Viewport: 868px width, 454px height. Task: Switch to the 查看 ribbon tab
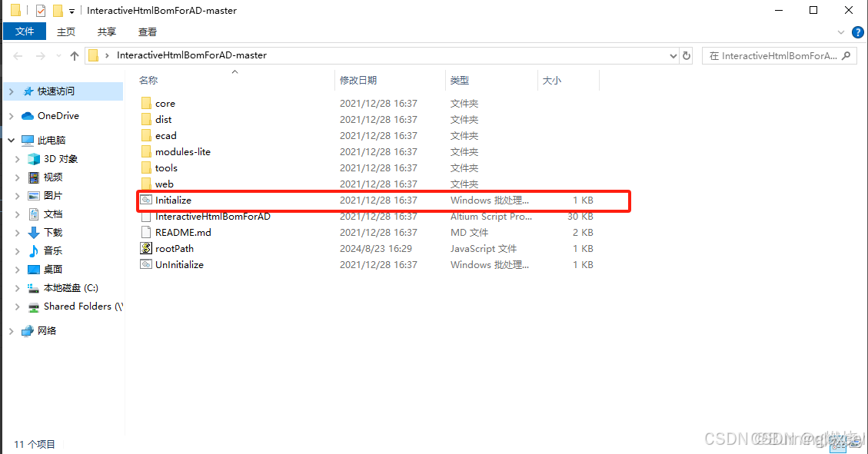click(148, 32)
